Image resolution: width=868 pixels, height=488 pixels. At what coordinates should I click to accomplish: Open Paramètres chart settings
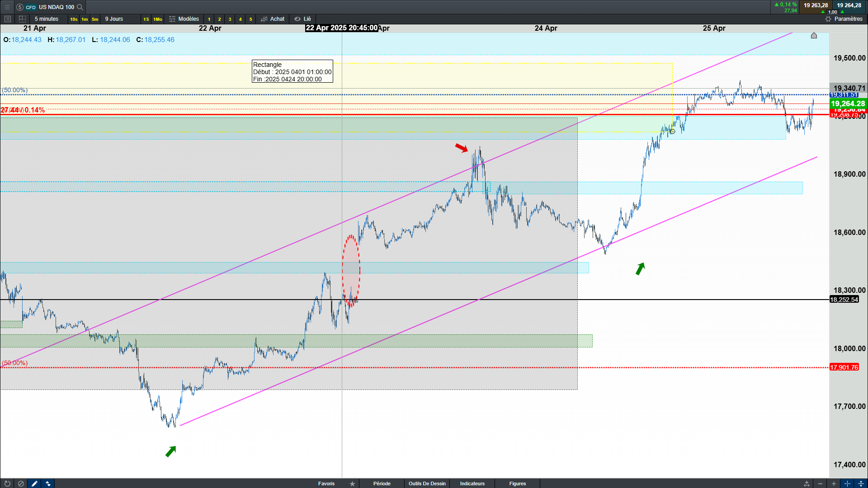click(x=844, y=19)
